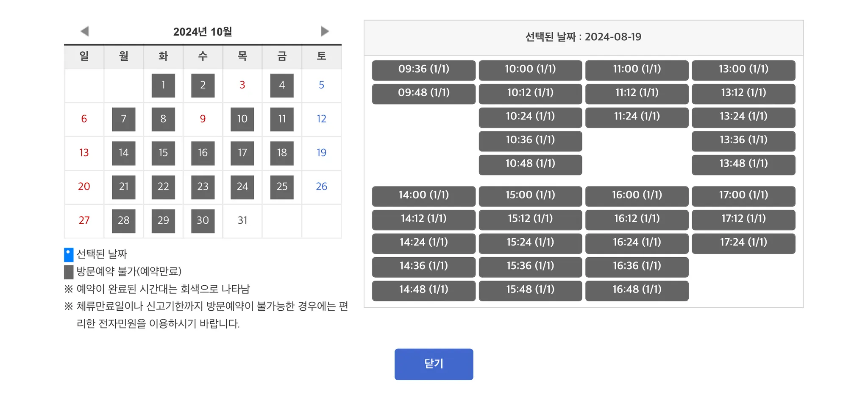Click Sunday October 20 date

pos(84,187)
